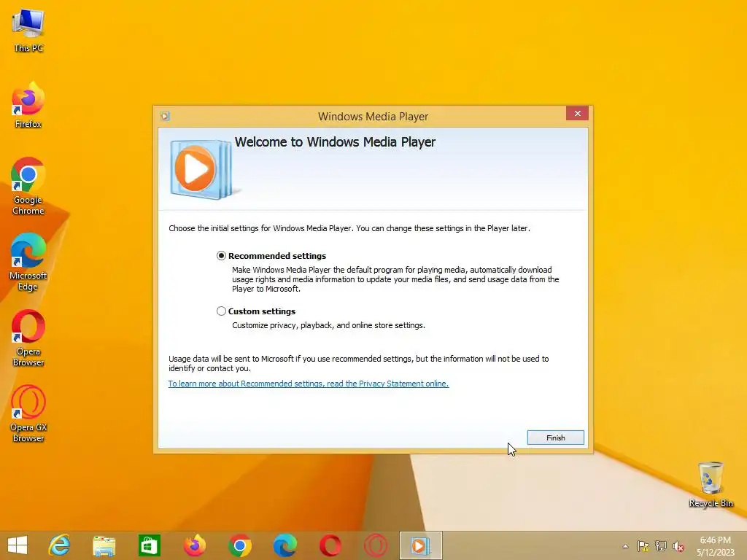The width and height of the screenshot is (747, 560).
Task: Launch Chrome from the taskbar
Action: (x=239, y=545)
